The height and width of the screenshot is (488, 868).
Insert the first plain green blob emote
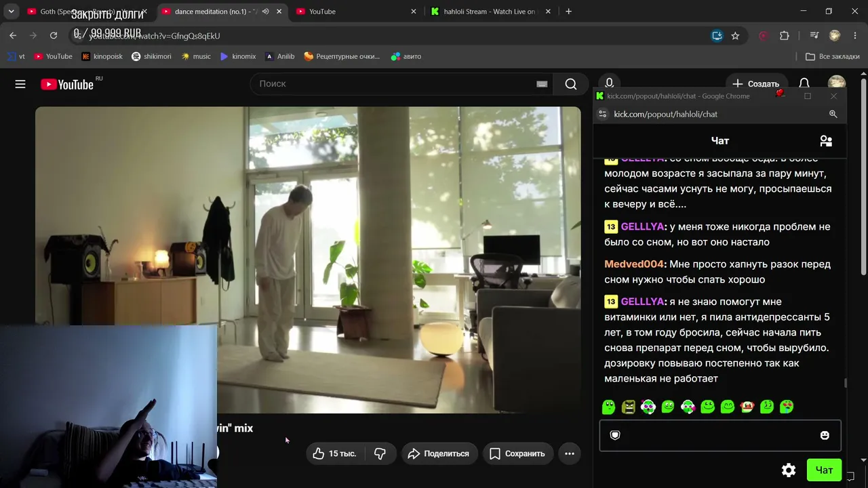[609, 407]
